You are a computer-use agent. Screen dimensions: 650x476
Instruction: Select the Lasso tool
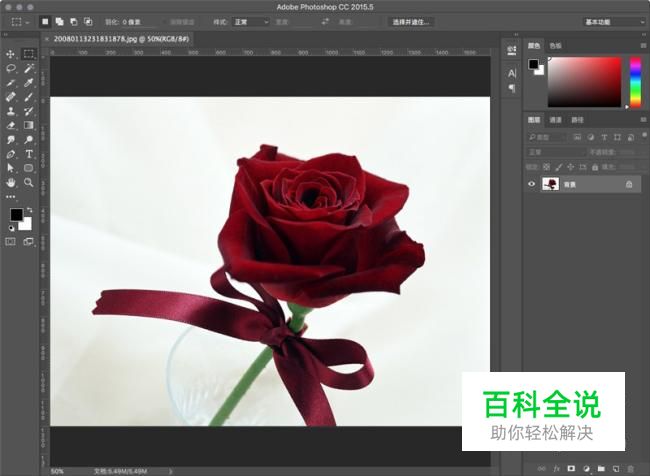11,68
